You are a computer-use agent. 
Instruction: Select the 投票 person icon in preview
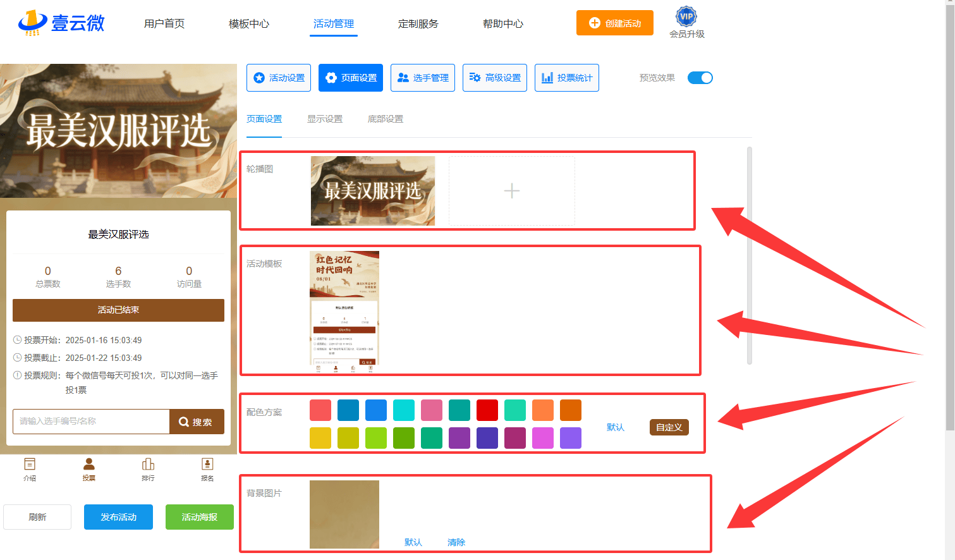pyautogui.click(x=89, y=465)
